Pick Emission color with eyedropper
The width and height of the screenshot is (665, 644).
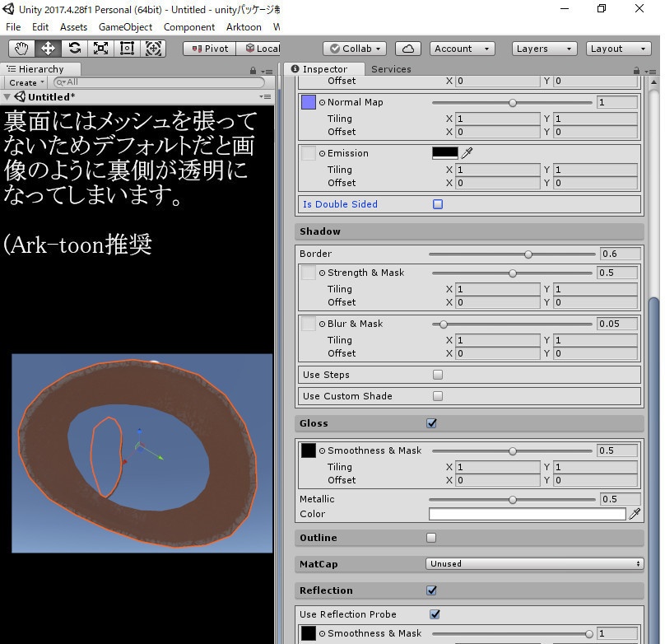click(x=467, y=153)
